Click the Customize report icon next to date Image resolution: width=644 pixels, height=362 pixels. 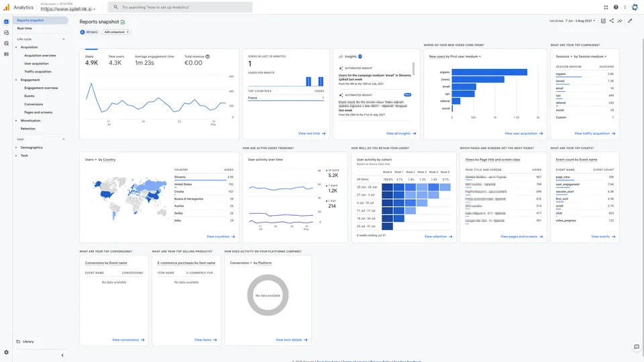point(603,21)
